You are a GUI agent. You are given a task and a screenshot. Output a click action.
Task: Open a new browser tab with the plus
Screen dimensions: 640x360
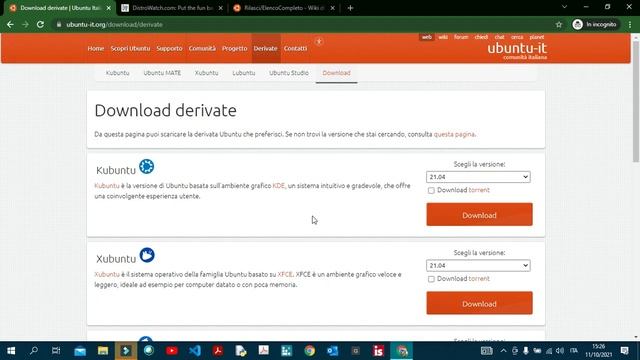[350, 8]
